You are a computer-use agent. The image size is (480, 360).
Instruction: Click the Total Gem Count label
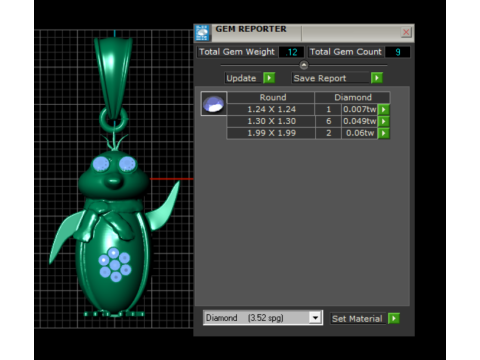[x=346, y=52]
